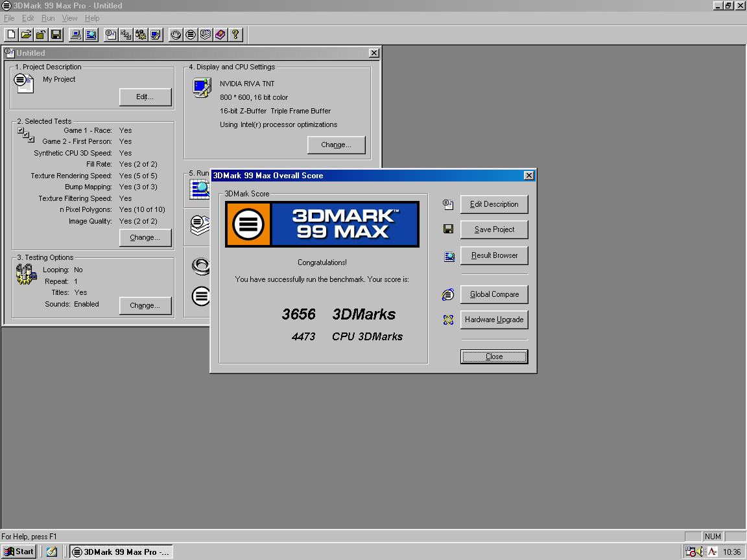Open the help book toolbar icon

pyautogui.click(x=220, y=34)
